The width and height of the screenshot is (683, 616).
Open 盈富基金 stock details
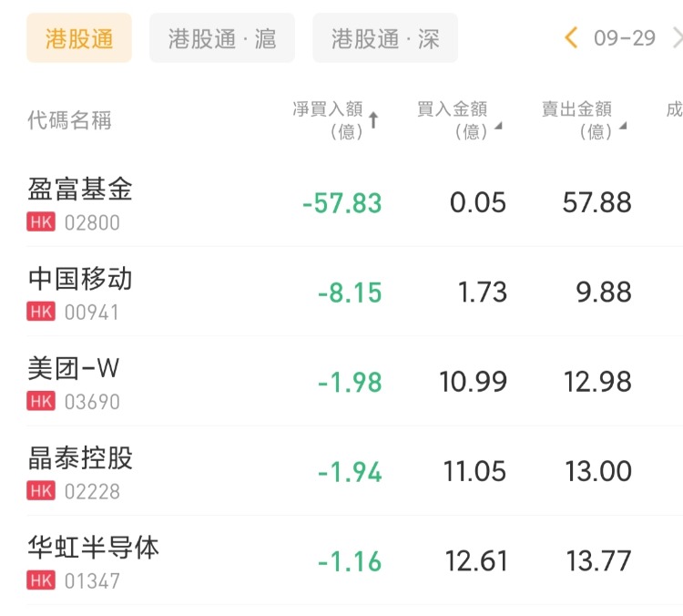click(x=81, y=189)
